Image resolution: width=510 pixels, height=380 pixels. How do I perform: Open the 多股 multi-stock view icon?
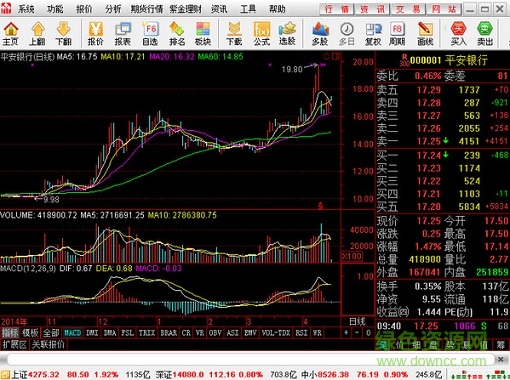tap(320, 34)
